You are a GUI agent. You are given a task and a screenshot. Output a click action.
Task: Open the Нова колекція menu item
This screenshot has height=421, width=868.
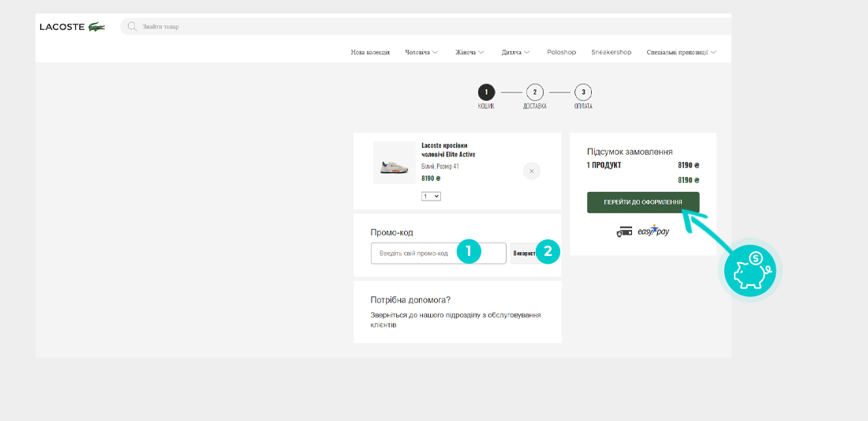[370, 52]
